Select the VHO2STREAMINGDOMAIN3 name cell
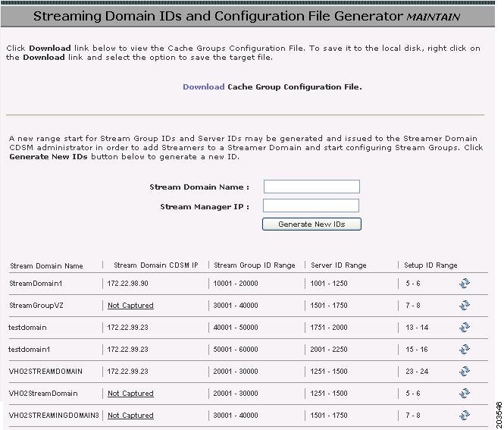The width and height of the screenshot is (504, 430). (54, 415)
